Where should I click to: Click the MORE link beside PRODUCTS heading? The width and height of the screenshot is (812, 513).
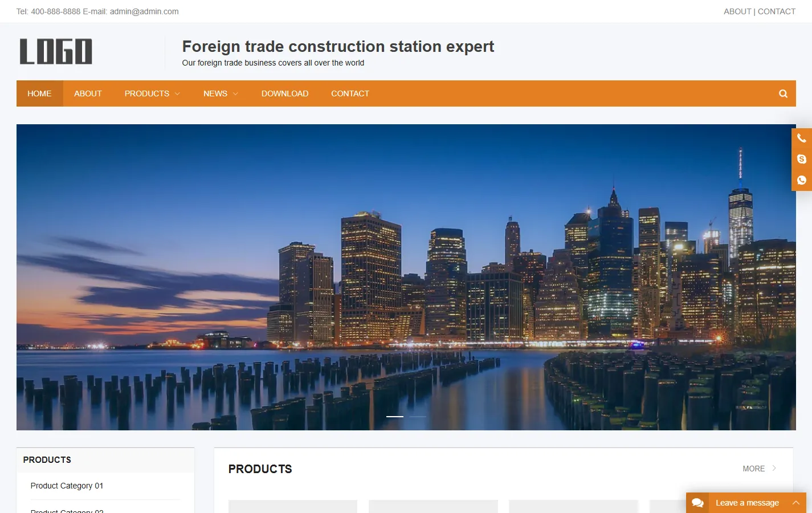[753, 469]
